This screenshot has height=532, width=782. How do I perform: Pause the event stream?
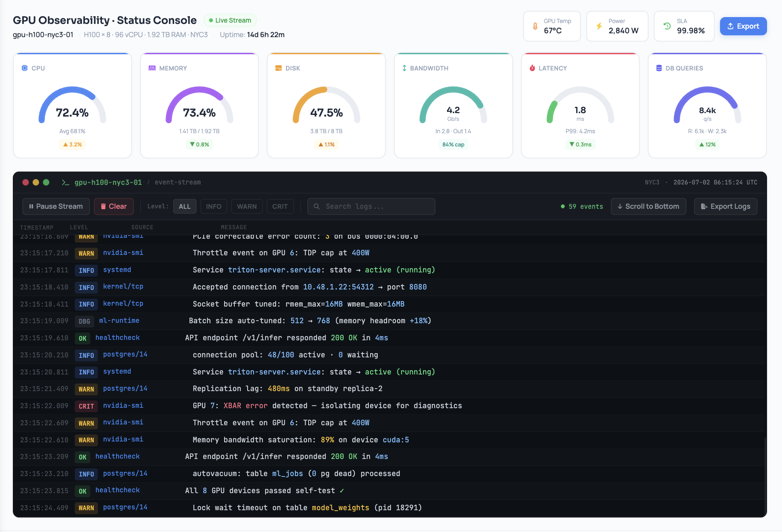[56, 206]
